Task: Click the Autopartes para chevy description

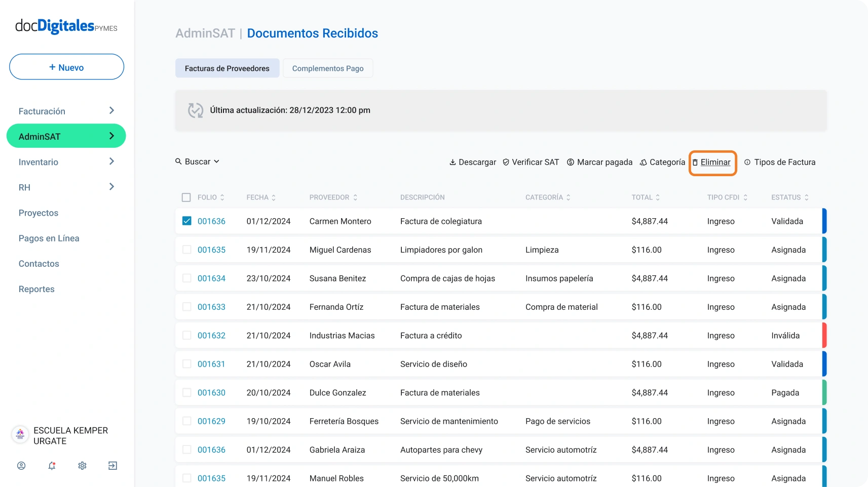Action: pos(441,450)
